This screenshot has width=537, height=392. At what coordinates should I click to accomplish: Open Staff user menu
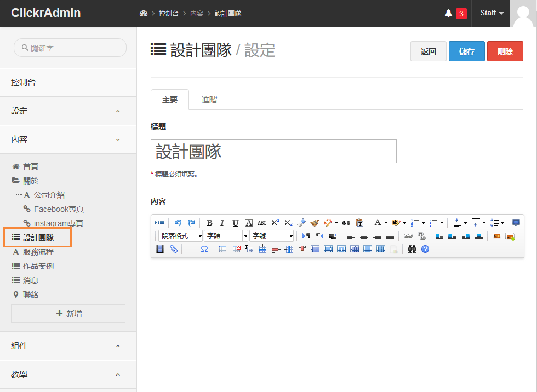click(492, 13)
